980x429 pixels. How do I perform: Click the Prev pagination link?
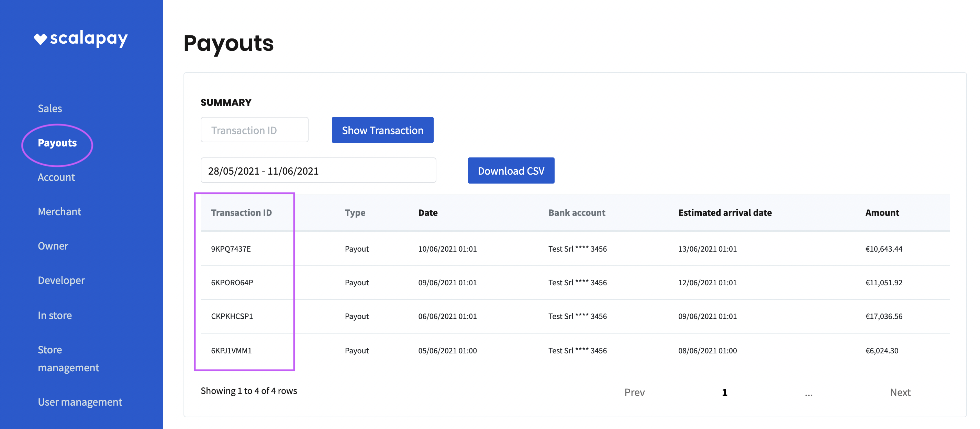[x=634, y=393]
